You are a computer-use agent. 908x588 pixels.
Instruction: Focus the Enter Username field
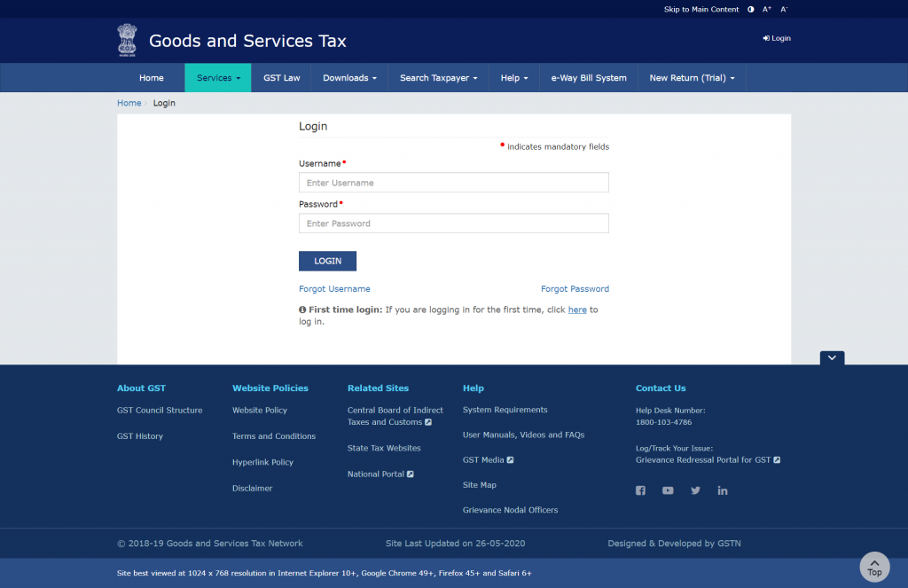tap(453, 183)
